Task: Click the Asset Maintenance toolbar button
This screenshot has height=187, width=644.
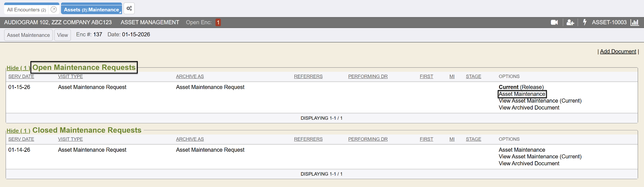Action: coord(28,35)
